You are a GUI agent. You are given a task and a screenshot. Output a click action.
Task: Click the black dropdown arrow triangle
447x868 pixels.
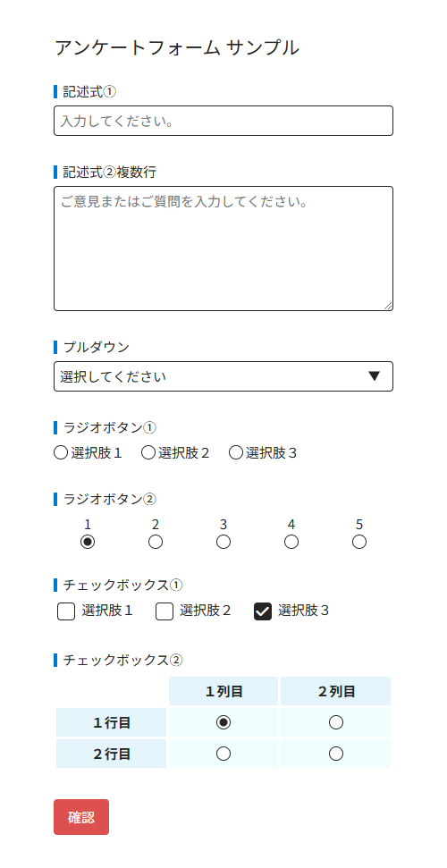(375, 376)
